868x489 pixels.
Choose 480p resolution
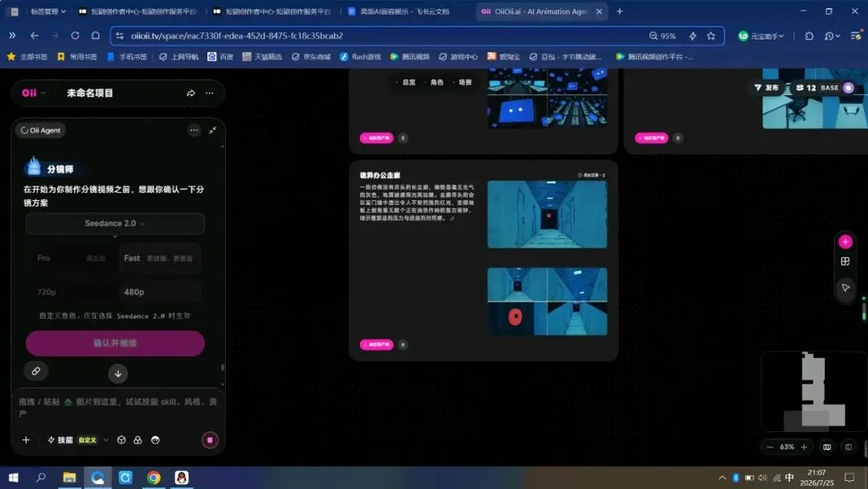tap(159, 292)
